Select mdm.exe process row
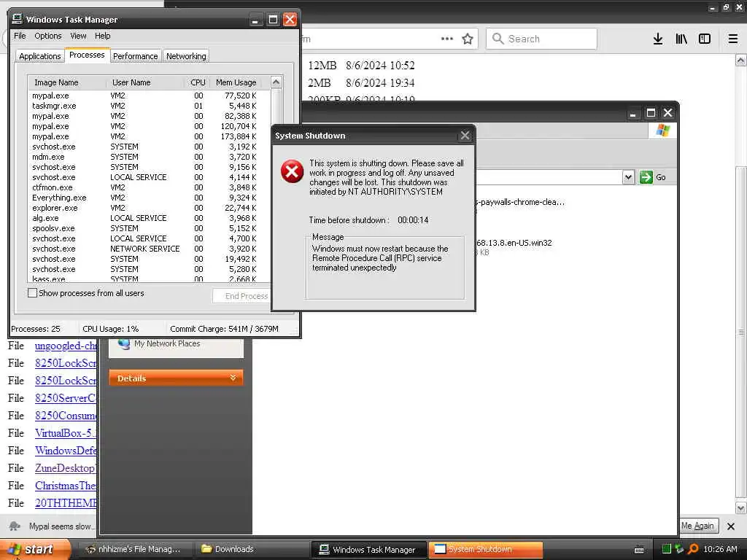This screenshot has width=747, height=560. tap(149, 157)
